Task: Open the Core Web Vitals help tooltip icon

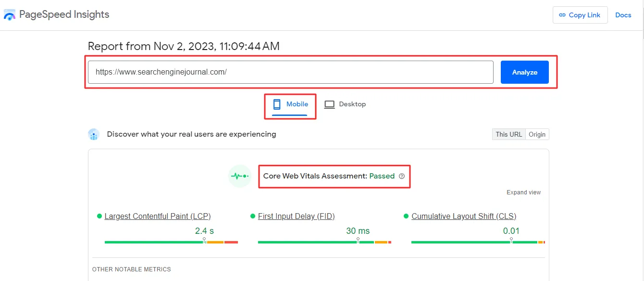Action: [x=402, y=176]
